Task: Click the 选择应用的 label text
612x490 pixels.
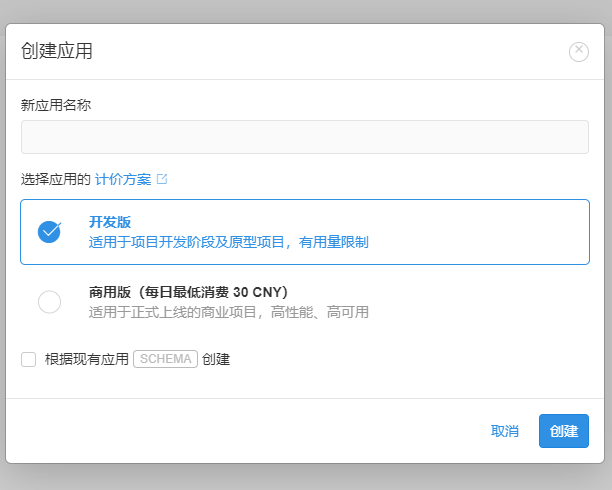Action: tap(56, 179)
